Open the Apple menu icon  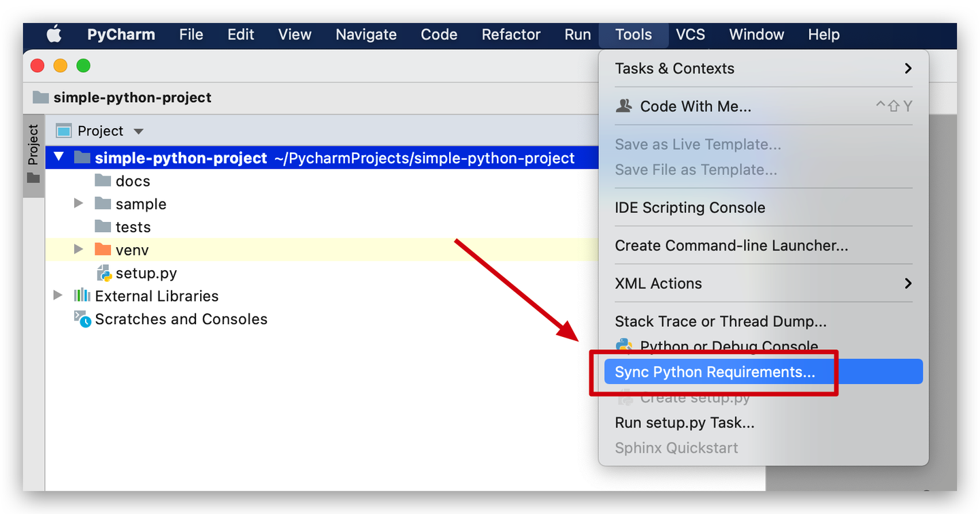pyautogui.click(x=54, y=35)
